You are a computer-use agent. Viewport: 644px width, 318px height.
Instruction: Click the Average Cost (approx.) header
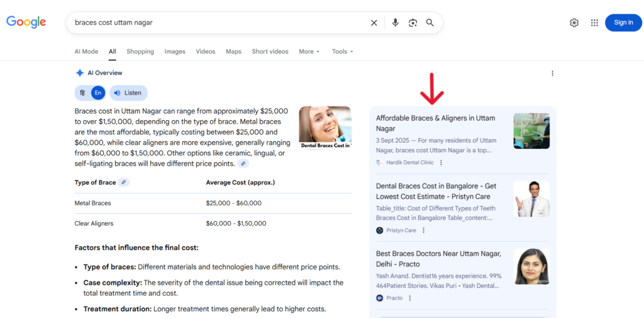tap(240, 183)
